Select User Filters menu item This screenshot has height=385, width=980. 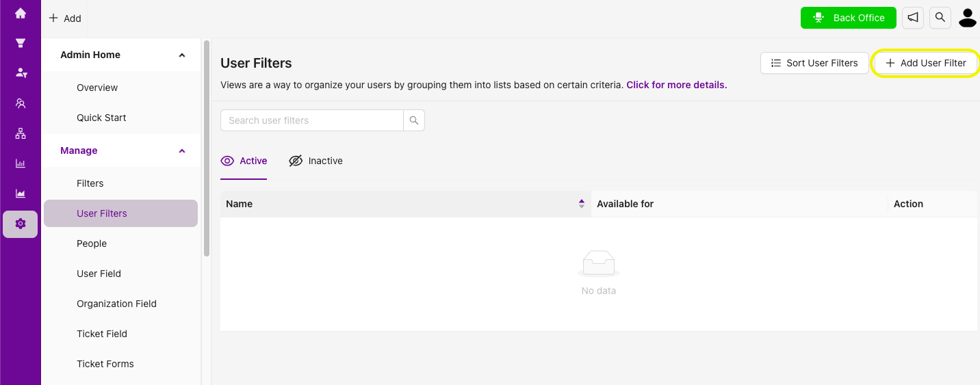coord(120,213)
